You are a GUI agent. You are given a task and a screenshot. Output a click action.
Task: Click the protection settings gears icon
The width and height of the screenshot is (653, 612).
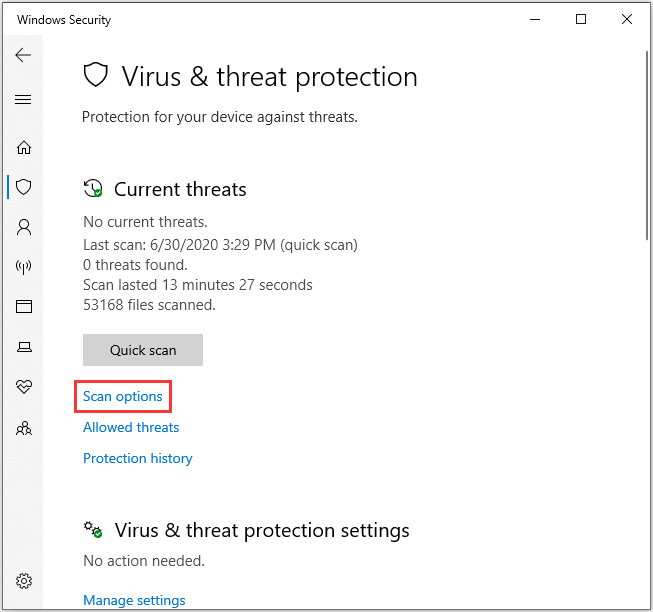[x=93, y=530]
